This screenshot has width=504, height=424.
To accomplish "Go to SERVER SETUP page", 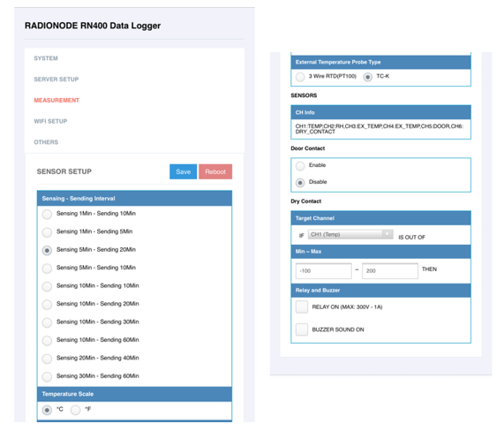I will [56, 79].
